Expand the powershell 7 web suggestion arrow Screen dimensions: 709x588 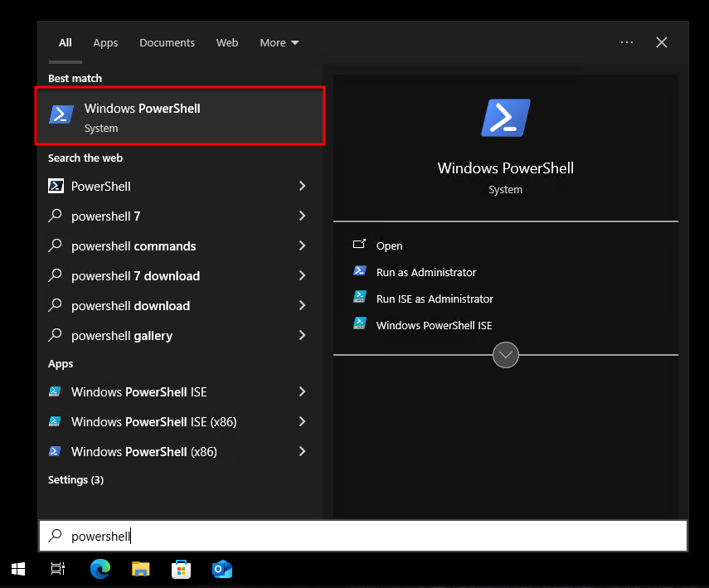click(x=302, y=216)
